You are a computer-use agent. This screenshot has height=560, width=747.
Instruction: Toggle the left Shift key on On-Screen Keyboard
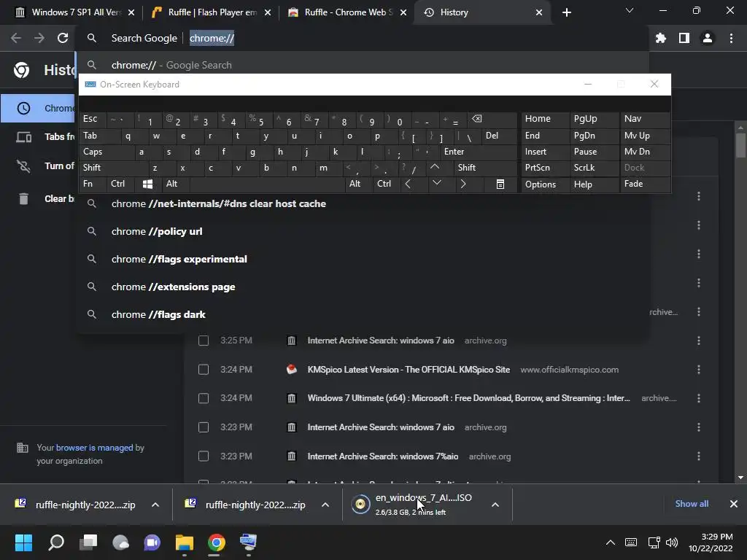(x=113, y=168)
